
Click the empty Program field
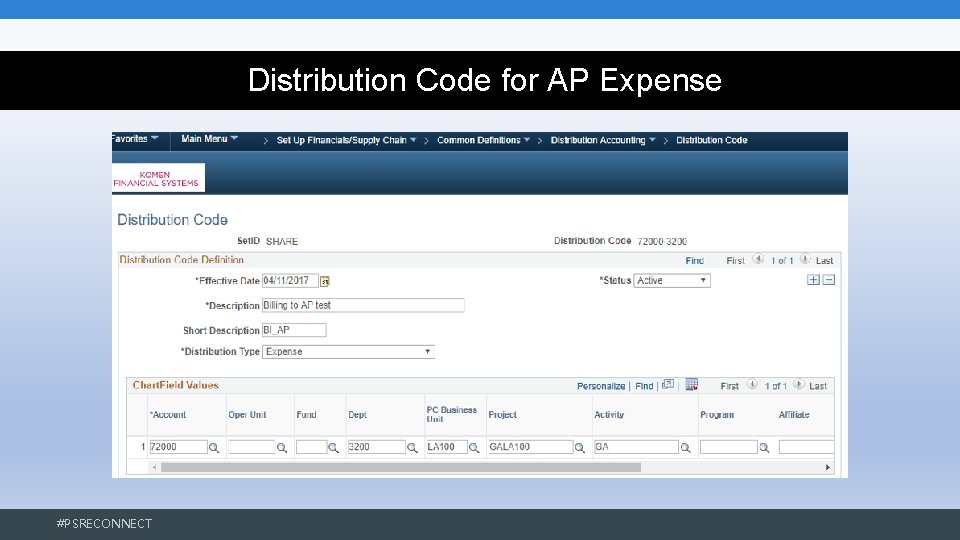[729, 447]
